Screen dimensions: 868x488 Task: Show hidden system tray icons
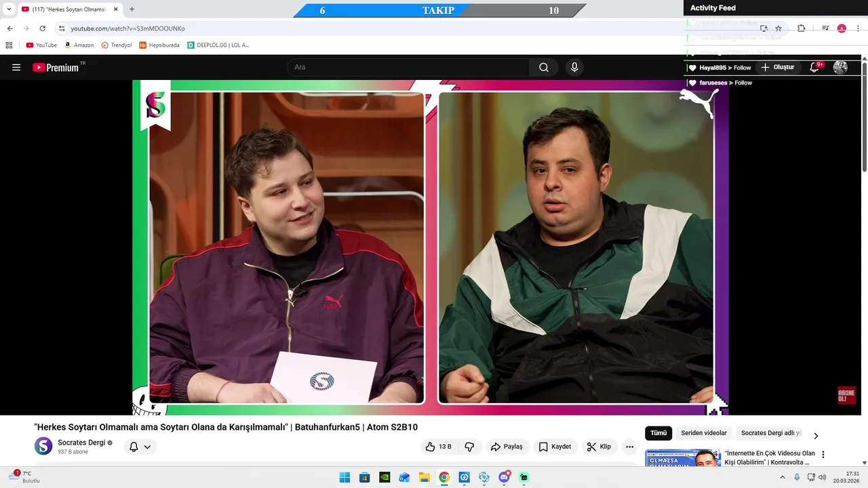coord(782,477)
